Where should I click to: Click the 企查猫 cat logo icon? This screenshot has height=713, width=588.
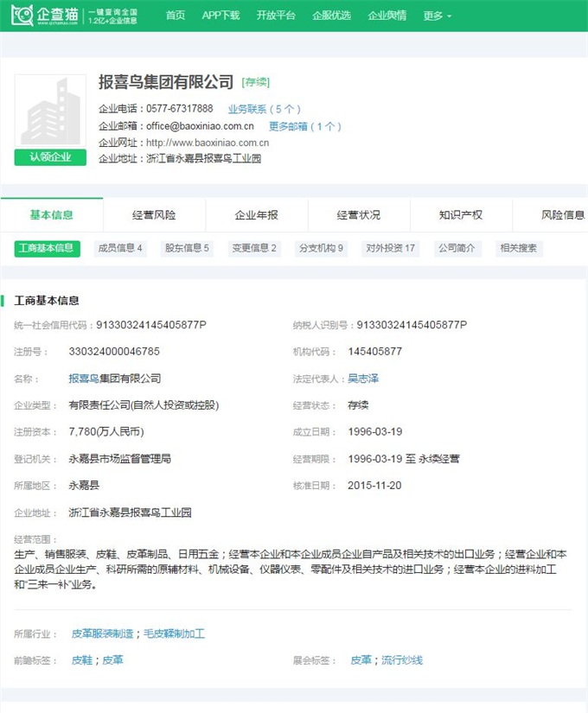tap(22, 16)
